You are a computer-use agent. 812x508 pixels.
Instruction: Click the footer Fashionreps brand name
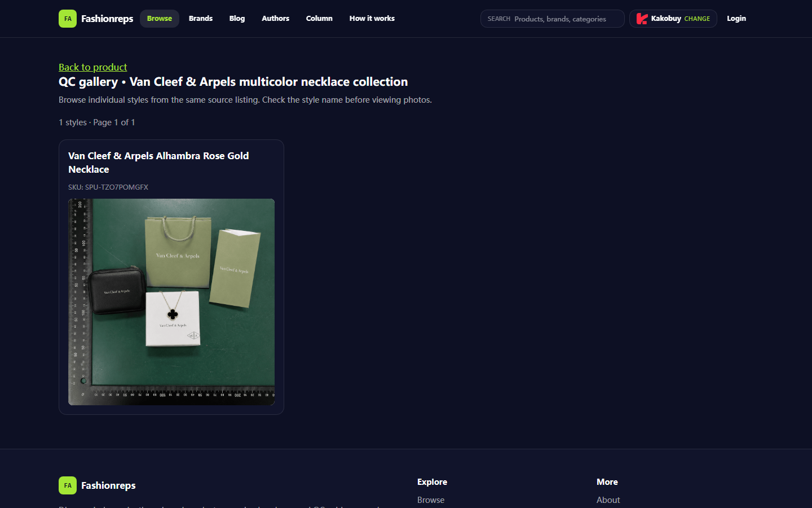(x=108, y=485)
